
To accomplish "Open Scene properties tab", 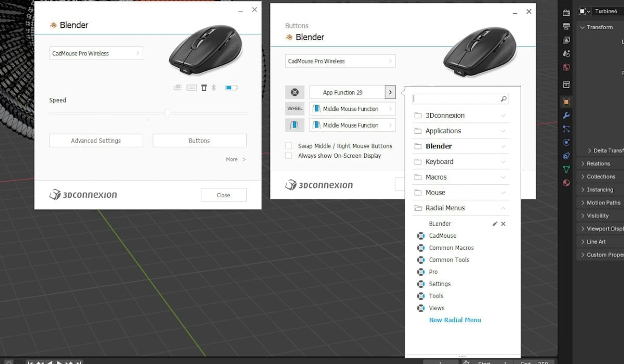I will [566, 54].
